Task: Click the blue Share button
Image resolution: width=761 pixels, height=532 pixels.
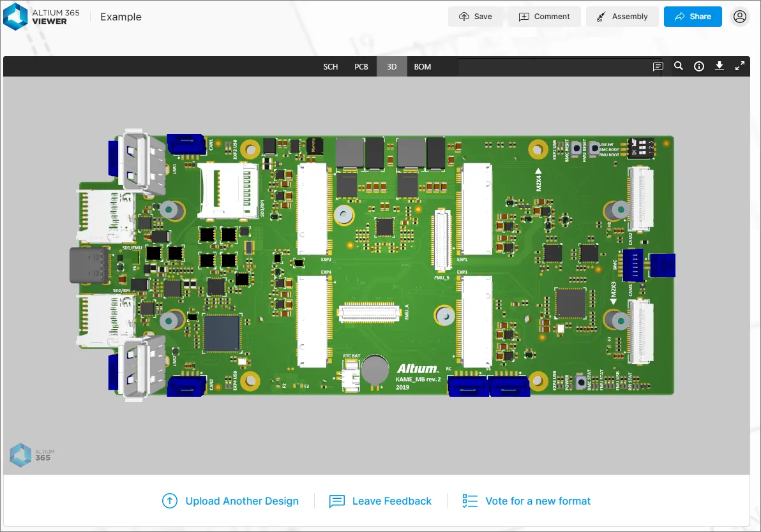Action: (x=693, y=17)
